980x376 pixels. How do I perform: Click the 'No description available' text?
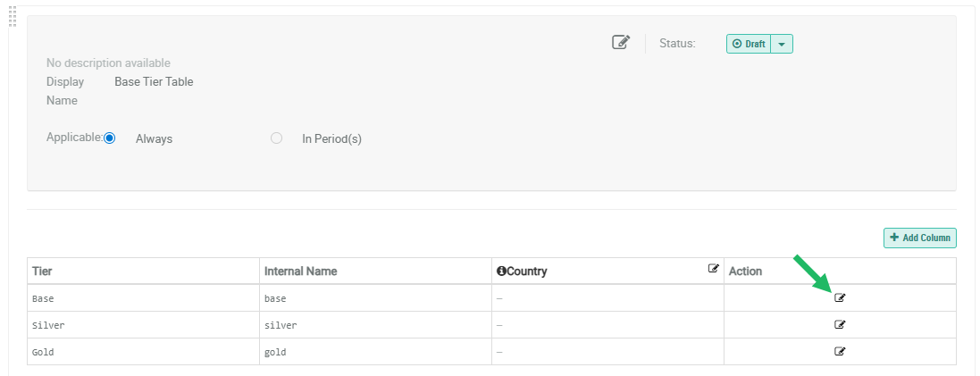click(108, 63)
